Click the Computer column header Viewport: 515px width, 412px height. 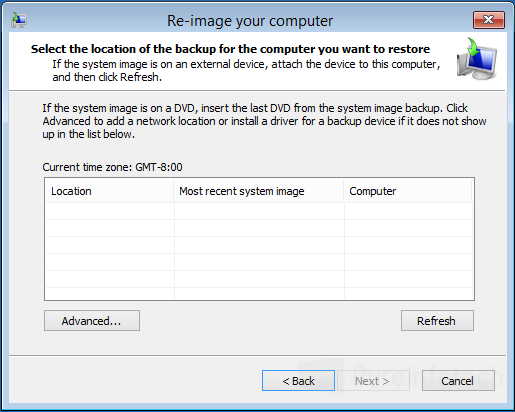408,191
